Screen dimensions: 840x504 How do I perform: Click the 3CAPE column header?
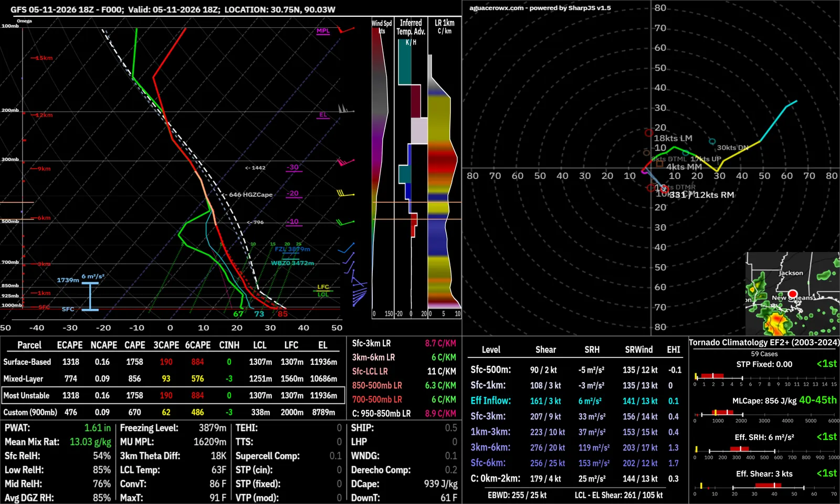coord(166,345)
